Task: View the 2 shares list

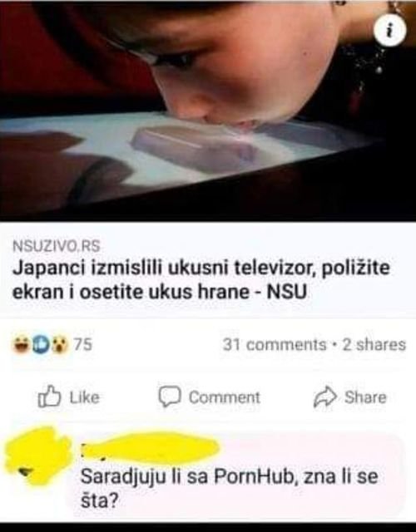Action: pos(374,345)
